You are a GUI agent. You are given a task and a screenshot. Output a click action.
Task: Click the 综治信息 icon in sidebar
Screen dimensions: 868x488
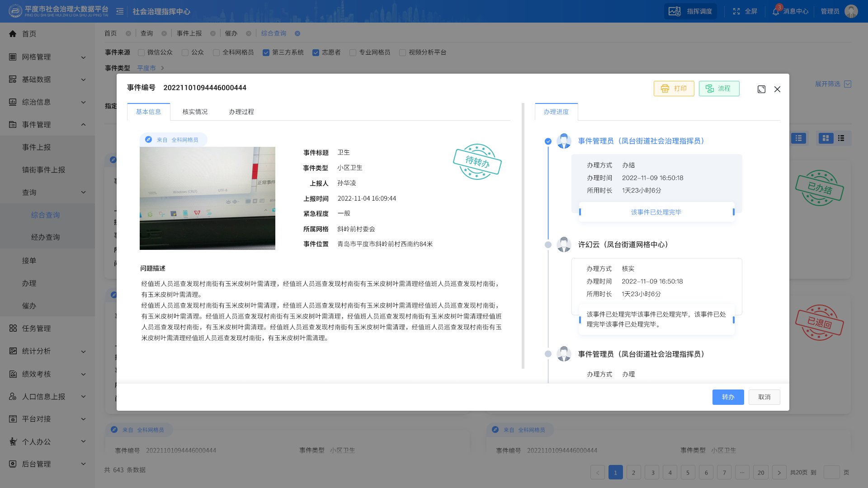pyautogui.click(x=13, y=102)
